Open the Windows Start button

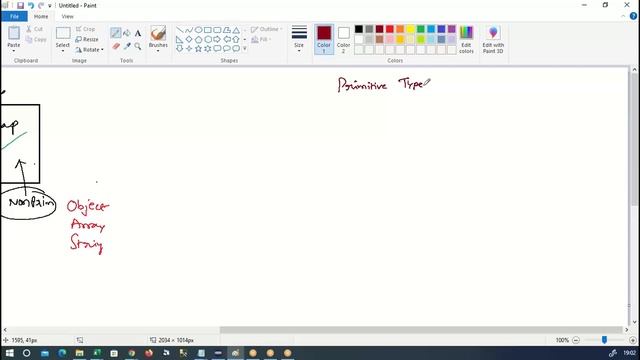coord(9,353)
